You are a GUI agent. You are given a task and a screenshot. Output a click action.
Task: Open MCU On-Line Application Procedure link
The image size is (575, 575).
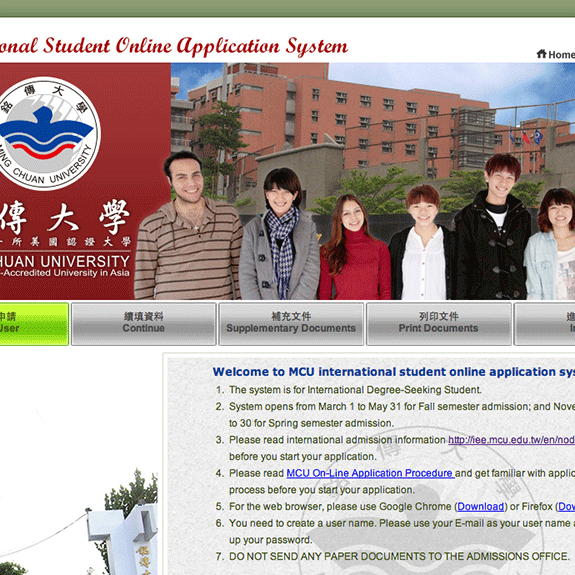[x=370, y=473]
